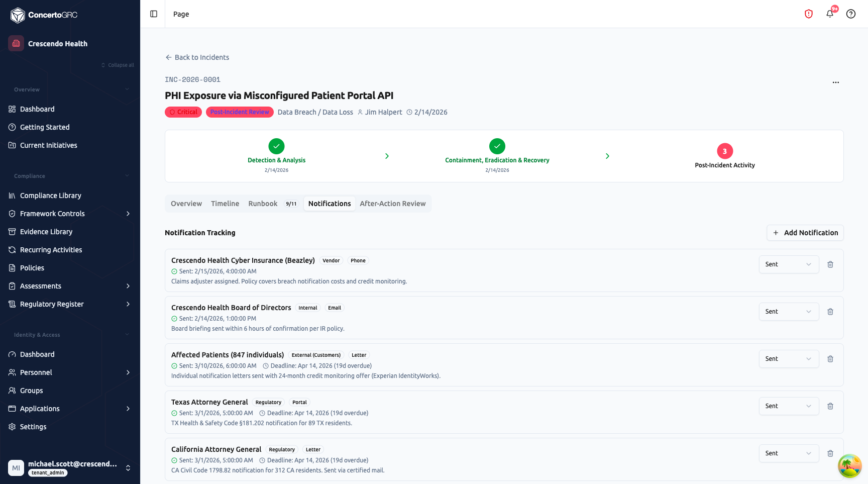Open Groups in the sidebar
Screen dimensions: 868x484
tap(70, 391)
